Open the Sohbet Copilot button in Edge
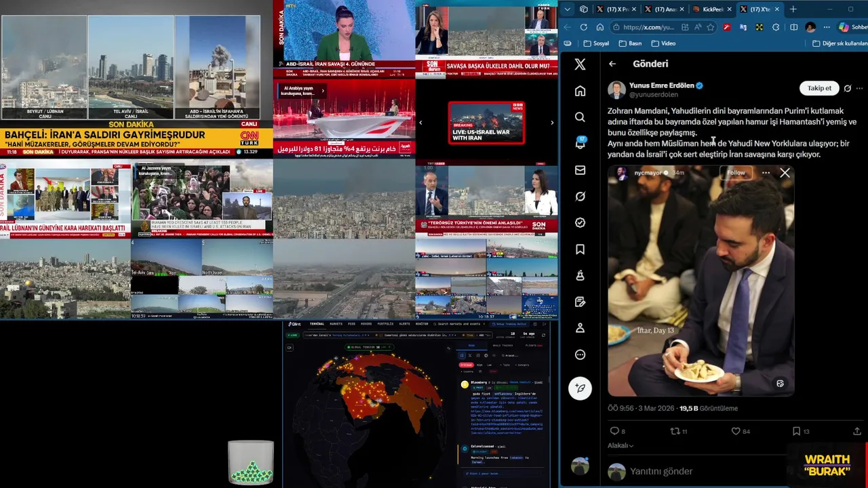 click(x=852, y=27)
